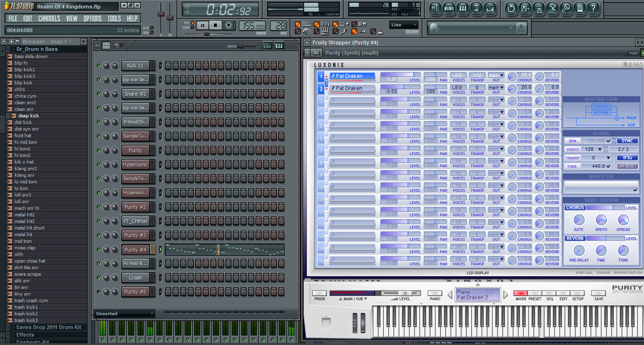Click the render audio file disk icon

[538, 8]
